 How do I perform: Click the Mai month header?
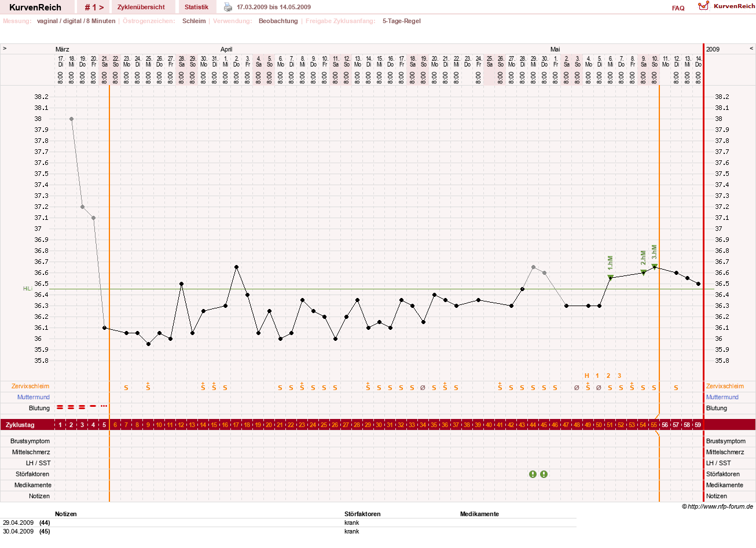[x=555, y=49]
